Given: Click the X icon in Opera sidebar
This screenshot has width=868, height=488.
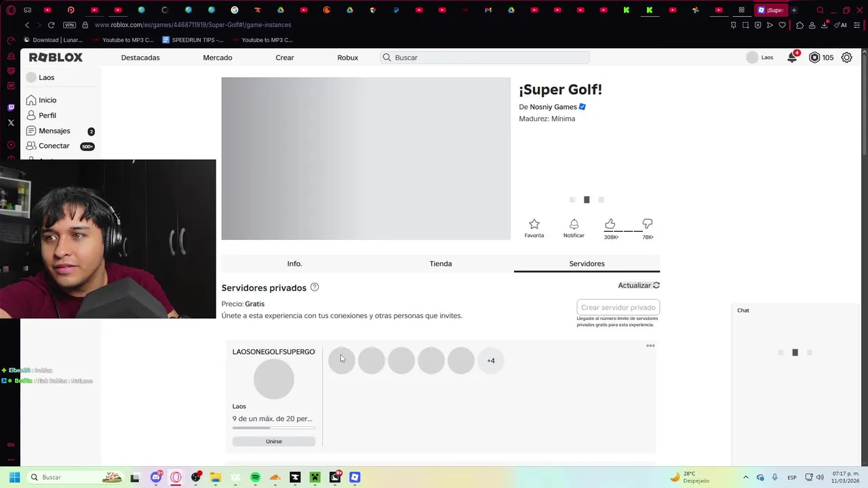Looking at the screenshot, I should (x=11, y=123).
